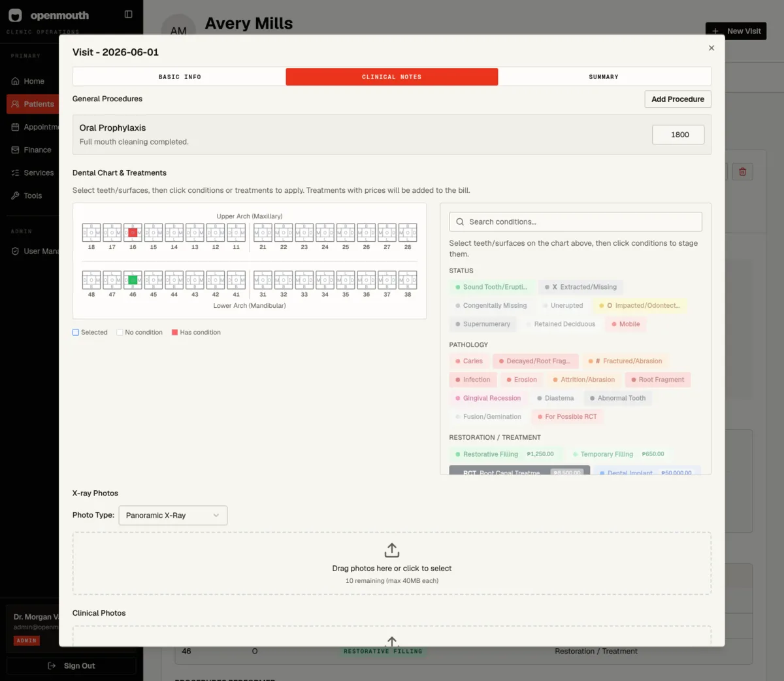Click the 'No condition' legend box
This screenshot has height=681, width=784.
coord(120,332)
